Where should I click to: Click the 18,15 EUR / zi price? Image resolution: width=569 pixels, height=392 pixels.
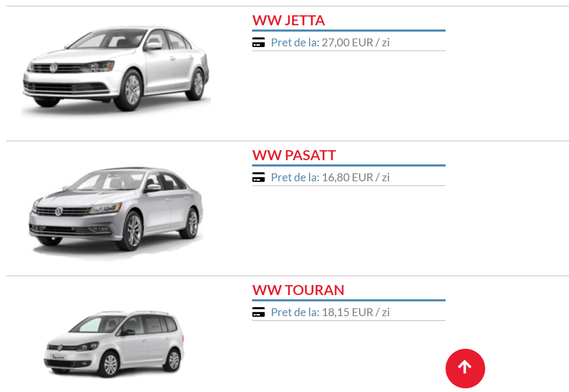pos(355,312)
